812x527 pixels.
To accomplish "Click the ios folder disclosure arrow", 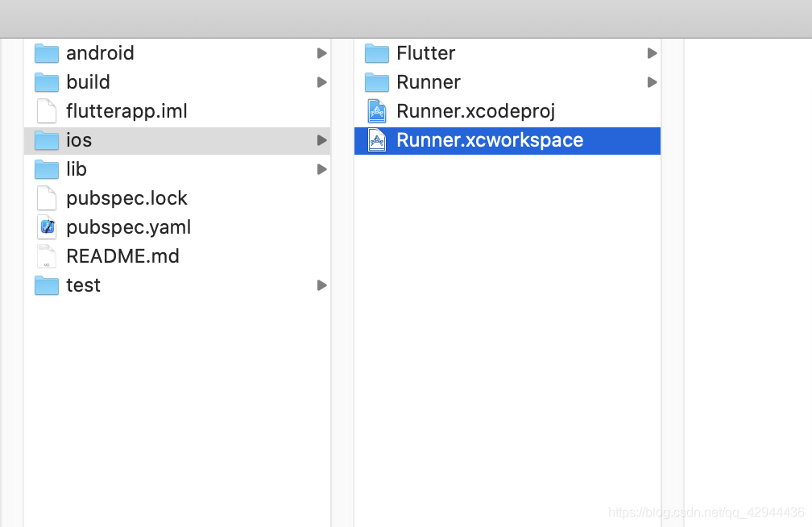I will point(321,140).
